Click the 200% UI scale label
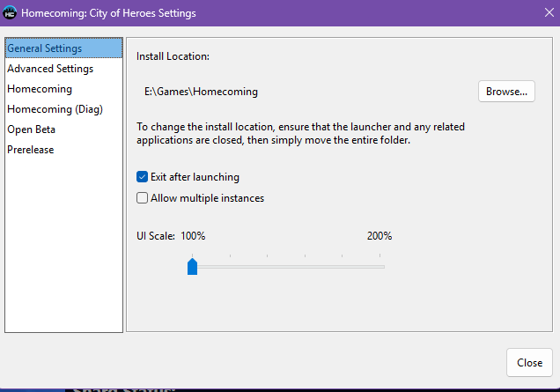 click(379, 236)
